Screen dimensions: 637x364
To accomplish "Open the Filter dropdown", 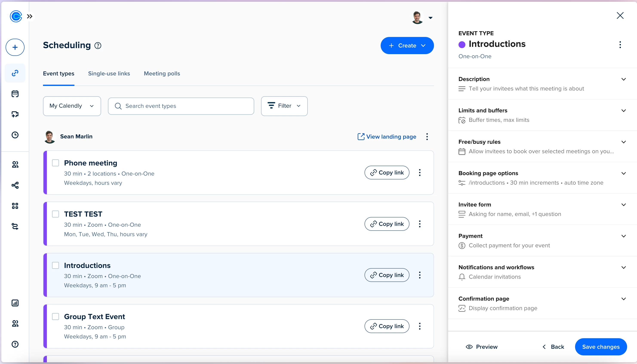I will tap(284, 106).
